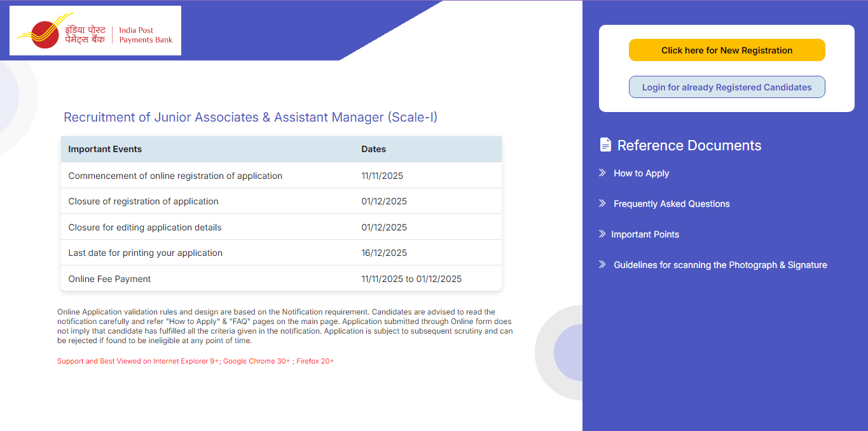Viewport: 868px width, 431px height.
Task: View the Frequently Asked Questions page
Action: (x=671, y=203)
